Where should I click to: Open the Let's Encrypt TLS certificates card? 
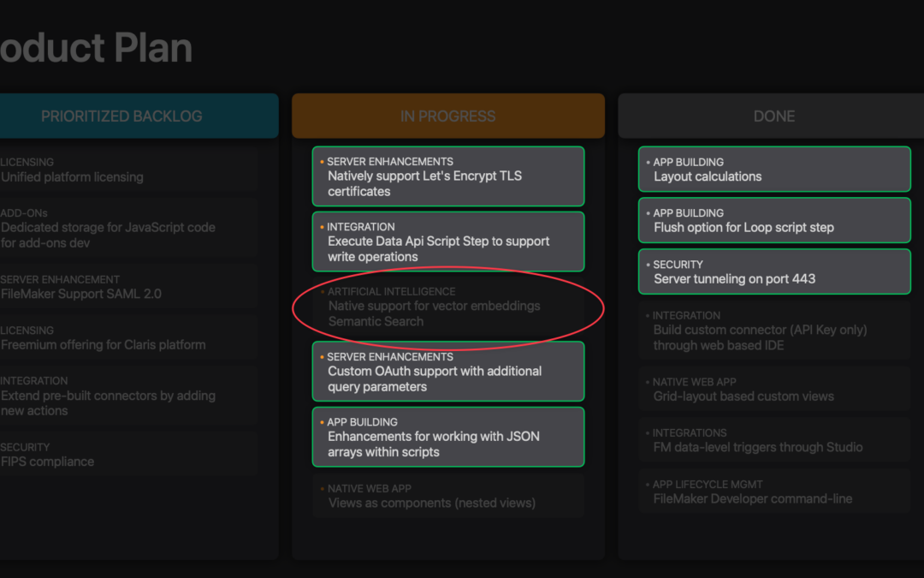[x=448, y=176]
